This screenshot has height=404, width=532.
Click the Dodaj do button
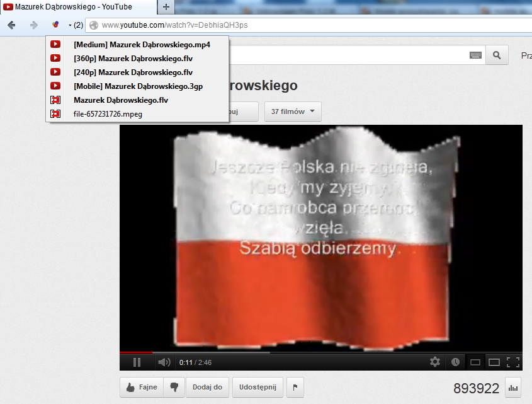click(207, 387)
